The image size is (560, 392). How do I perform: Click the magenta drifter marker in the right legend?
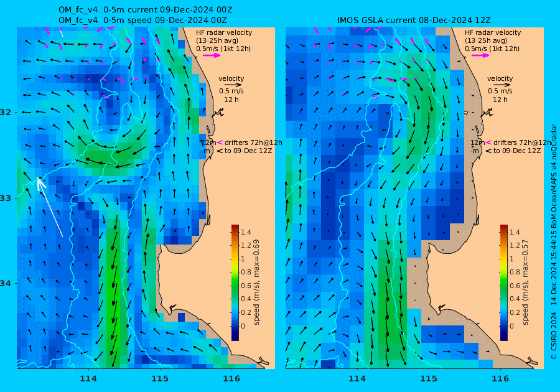point(488,142)
